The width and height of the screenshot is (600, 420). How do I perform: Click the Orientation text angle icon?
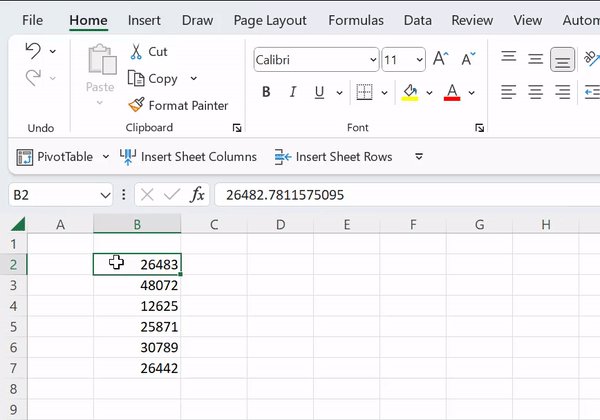pos(591,59)
